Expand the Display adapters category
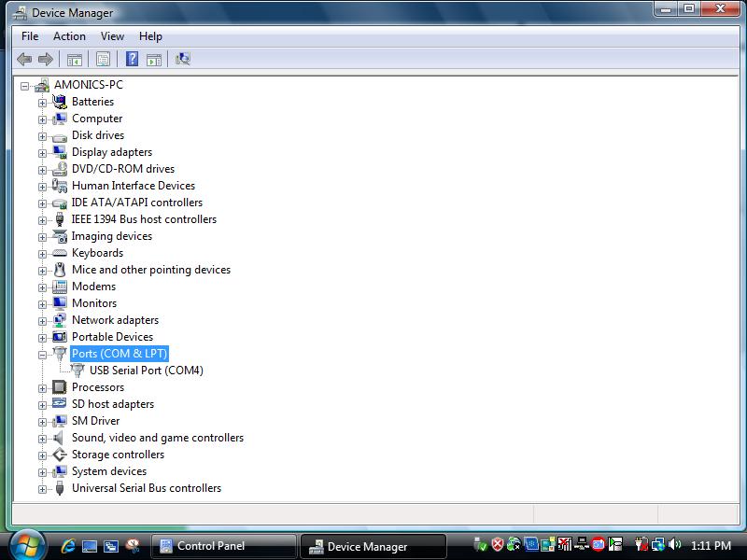The image size is (747, 560). tap(42, 153)
